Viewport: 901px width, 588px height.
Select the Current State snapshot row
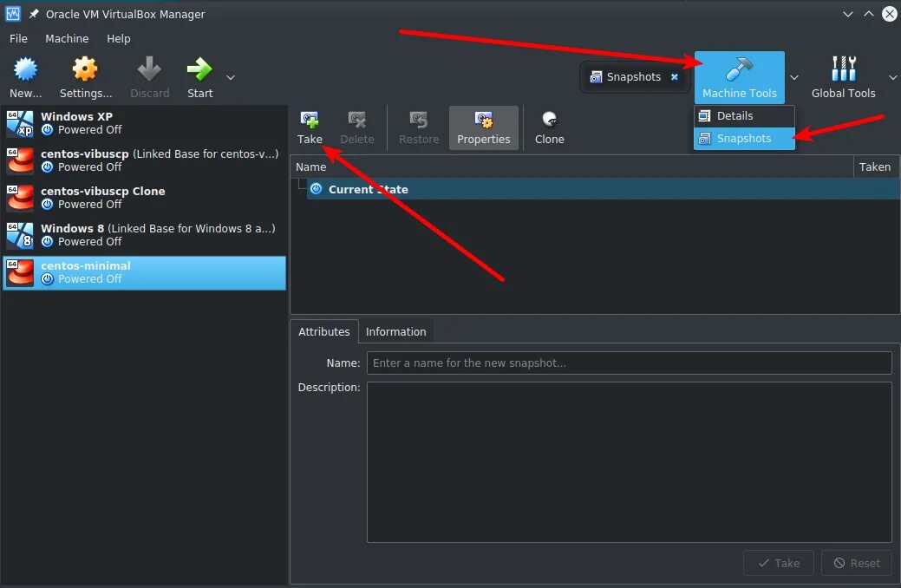click(604, 189)
